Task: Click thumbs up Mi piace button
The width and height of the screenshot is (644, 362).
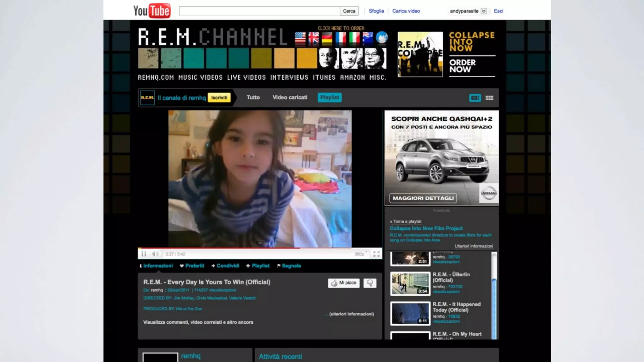Action: point(344,283)
